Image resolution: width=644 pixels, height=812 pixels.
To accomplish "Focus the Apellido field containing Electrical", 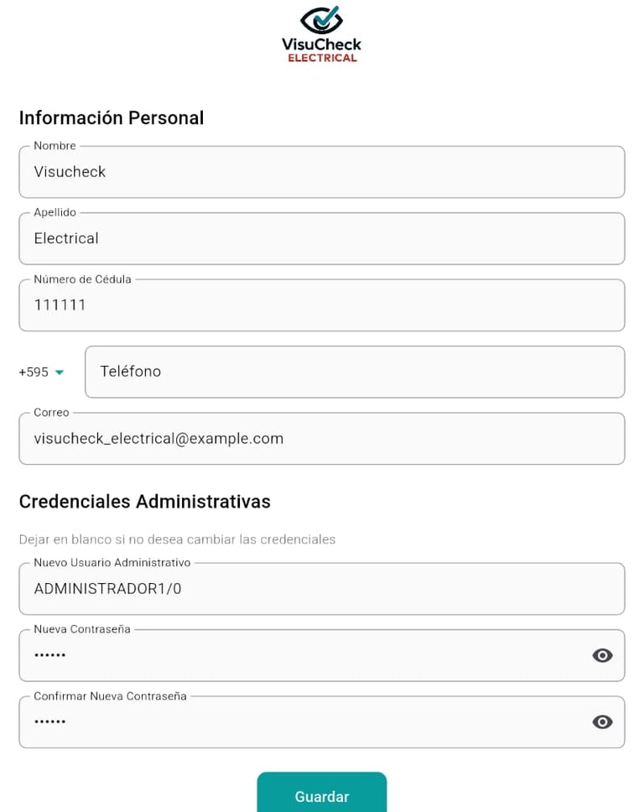I will pyautogui.click(x=322, y=239).
